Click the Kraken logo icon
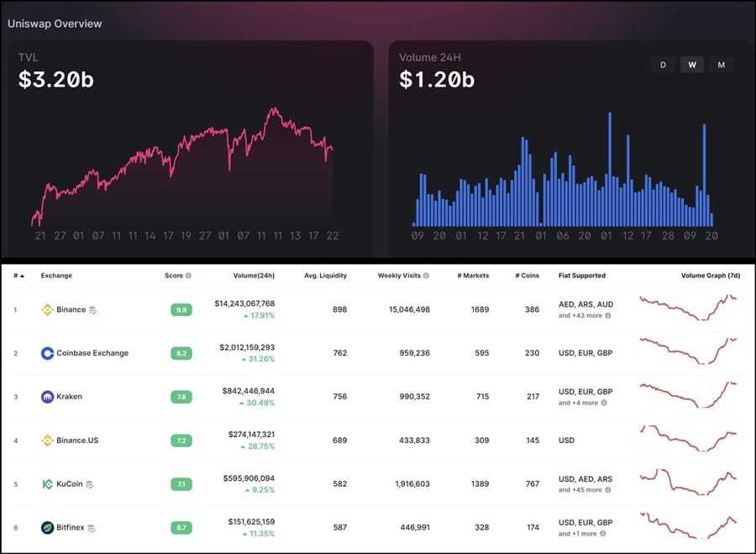Viewport: 756px width, 554px height. (47, 396)
